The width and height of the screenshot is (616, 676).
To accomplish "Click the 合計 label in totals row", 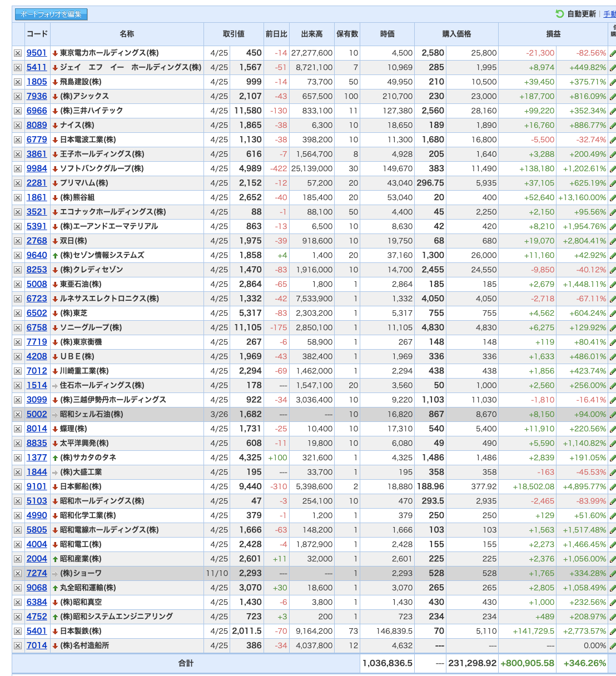I will click(186, 663).
